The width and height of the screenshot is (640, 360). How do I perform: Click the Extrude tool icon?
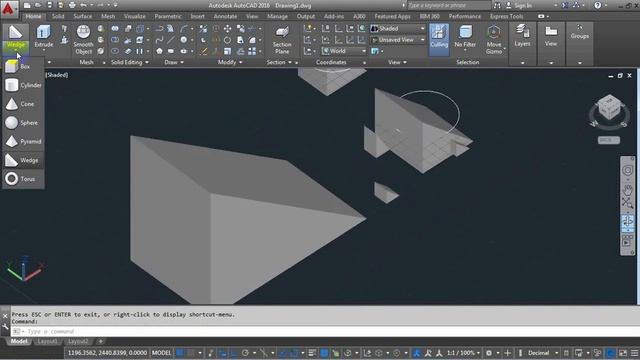point(43,32)
